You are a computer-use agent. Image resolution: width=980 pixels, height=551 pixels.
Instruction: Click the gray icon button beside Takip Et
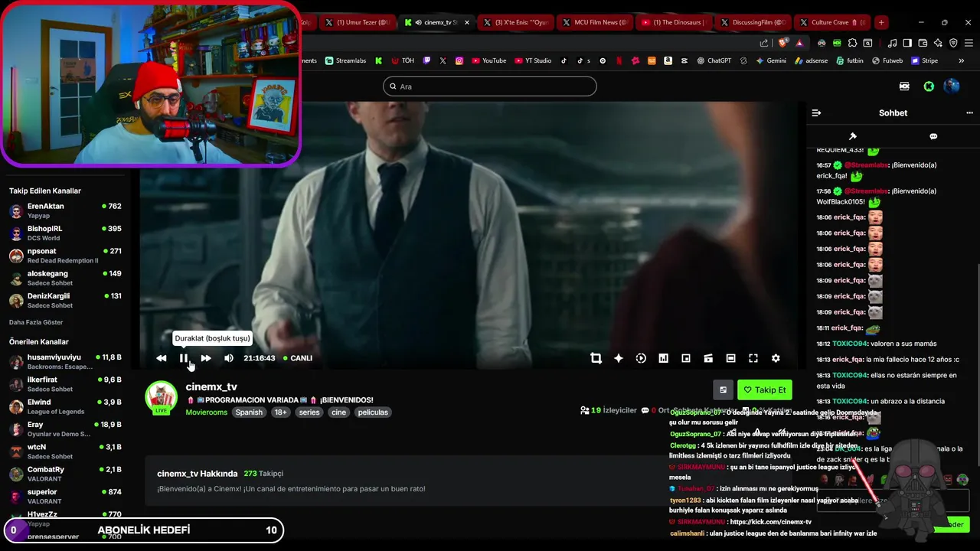tap(723, 390)
